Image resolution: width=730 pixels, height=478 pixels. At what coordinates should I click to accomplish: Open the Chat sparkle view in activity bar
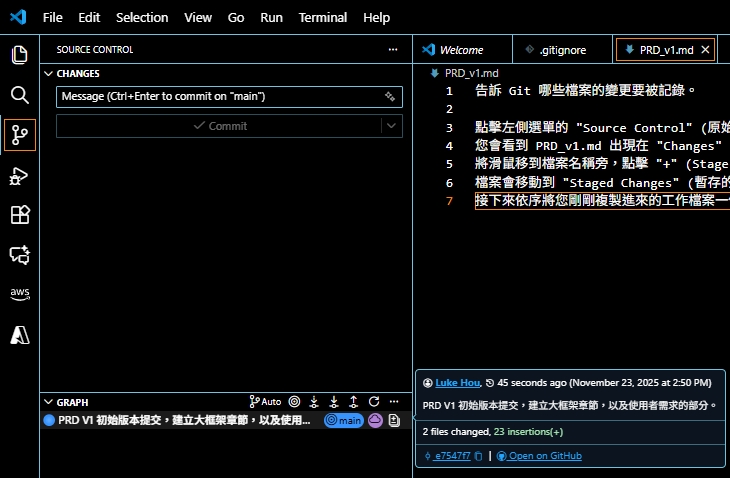20,255
